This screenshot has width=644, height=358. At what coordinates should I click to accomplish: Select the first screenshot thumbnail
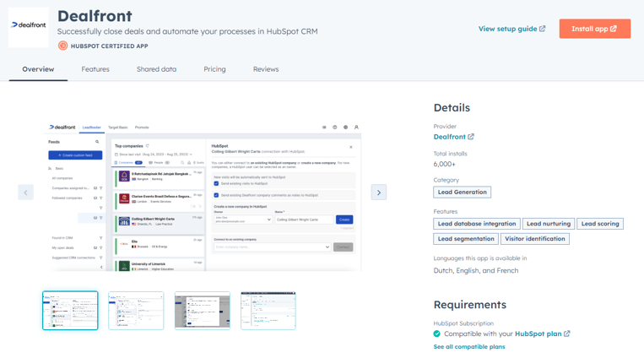pos(70,311)
